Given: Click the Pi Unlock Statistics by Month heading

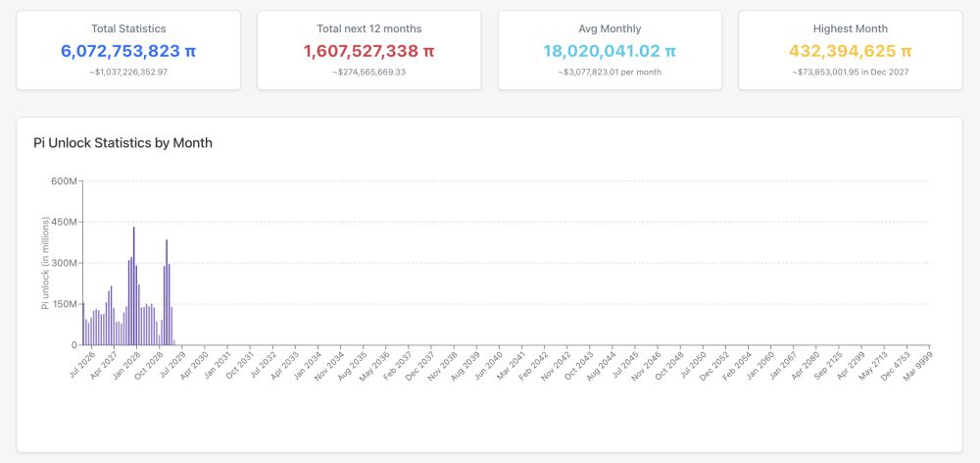Looking at the screenshot, I should [x=122, y=143].
